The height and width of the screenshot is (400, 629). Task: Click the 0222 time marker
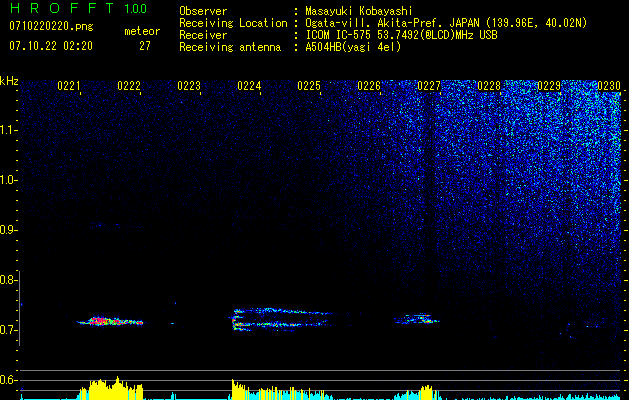click(x=129, y=86)
